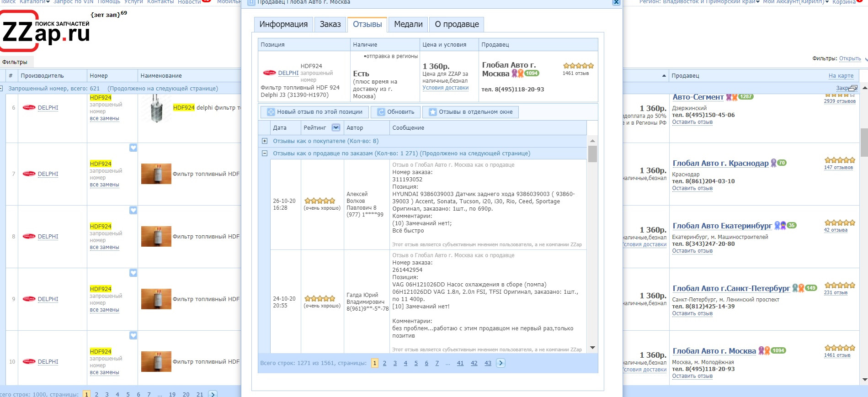Click scroll down arrow of reviews list
This screenshot has width=868, height=397.
click(x=592, y=348)
